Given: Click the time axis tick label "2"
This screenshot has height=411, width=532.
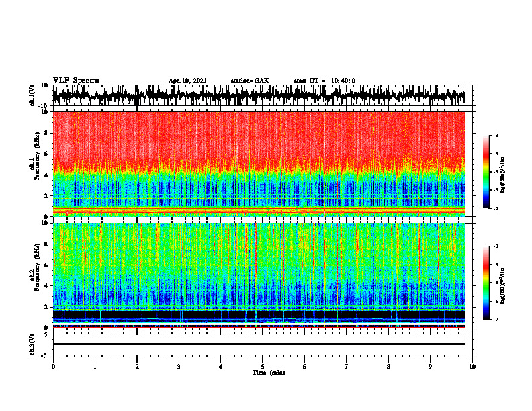Looking at the screenshot, I should 137,367.
